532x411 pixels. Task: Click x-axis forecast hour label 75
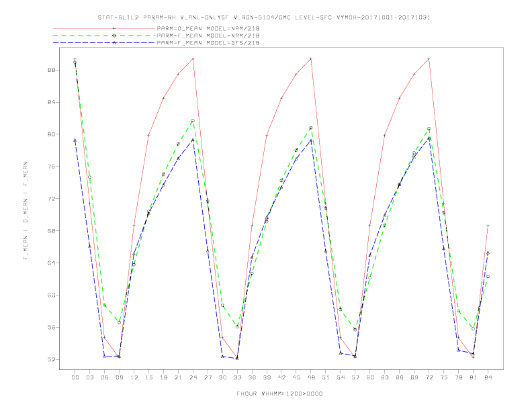click(444, 377)
